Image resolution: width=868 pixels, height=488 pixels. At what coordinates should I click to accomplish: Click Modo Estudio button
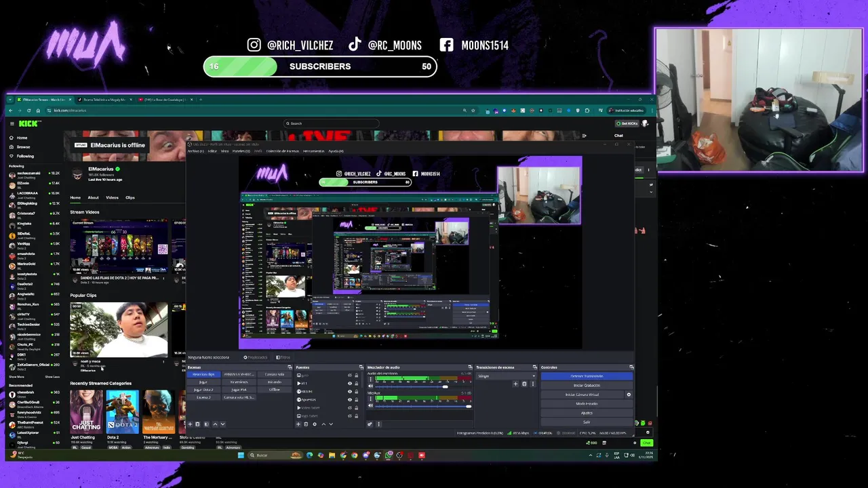tap(587, 403)
